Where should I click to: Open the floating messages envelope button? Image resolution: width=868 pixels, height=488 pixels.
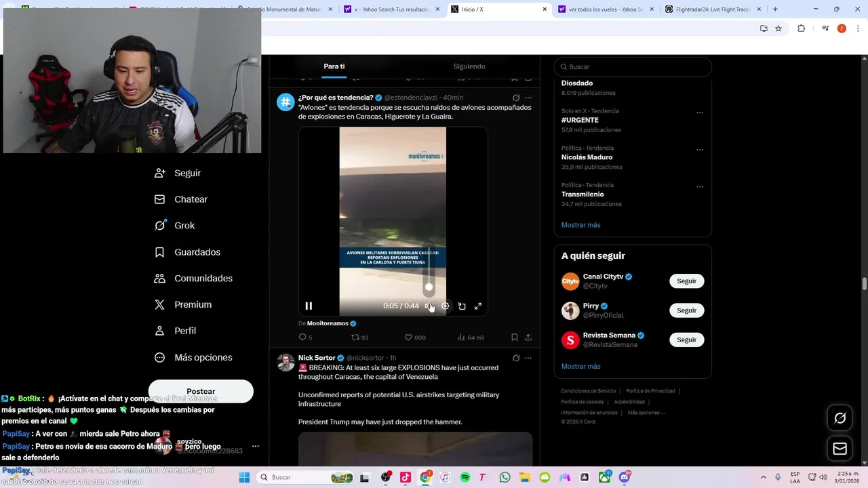coord(840,449)
